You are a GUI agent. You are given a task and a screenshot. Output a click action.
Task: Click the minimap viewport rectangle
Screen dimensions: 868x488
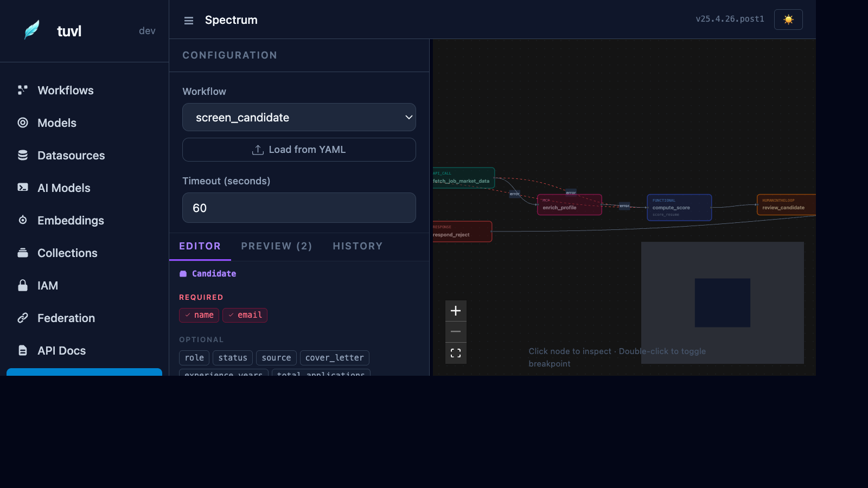coord(723,303)
